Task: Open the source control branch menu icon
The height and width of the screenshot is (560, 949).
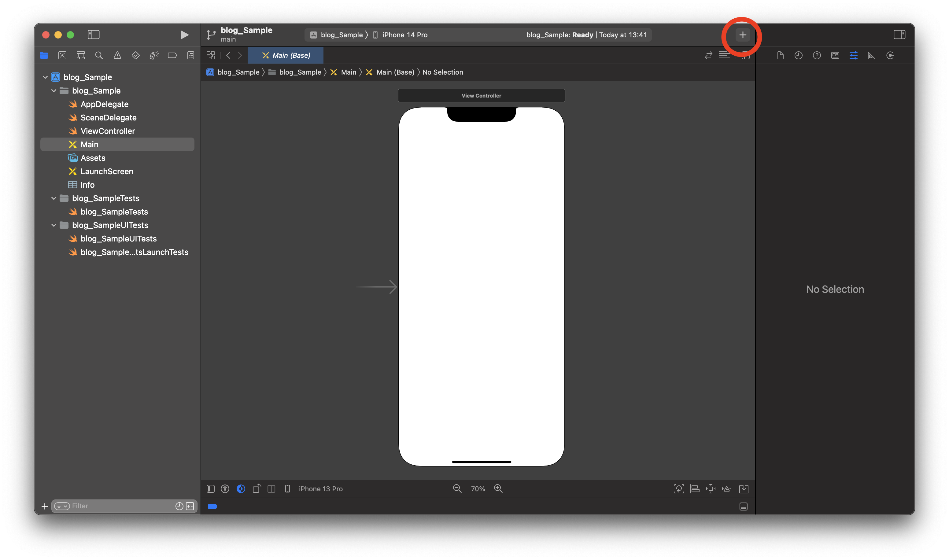Action: point(211,35)
